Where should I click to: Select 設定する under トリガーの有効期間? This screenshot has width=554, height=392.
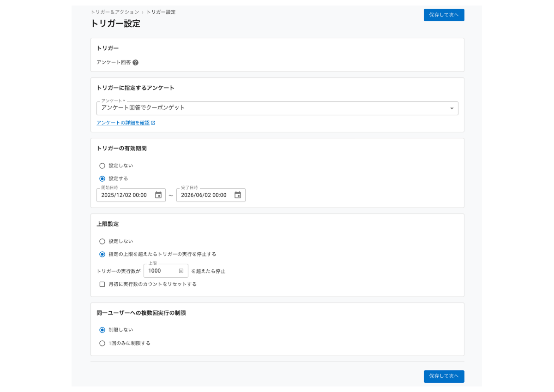(102, 178)
